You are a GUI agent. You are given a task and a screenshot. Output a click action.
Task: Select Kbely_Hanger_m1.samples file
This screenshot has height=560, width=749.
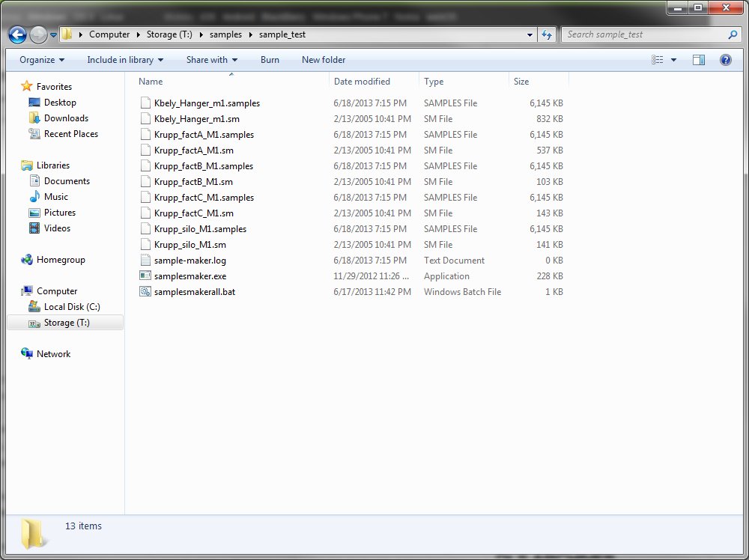(x=207, y=103)
